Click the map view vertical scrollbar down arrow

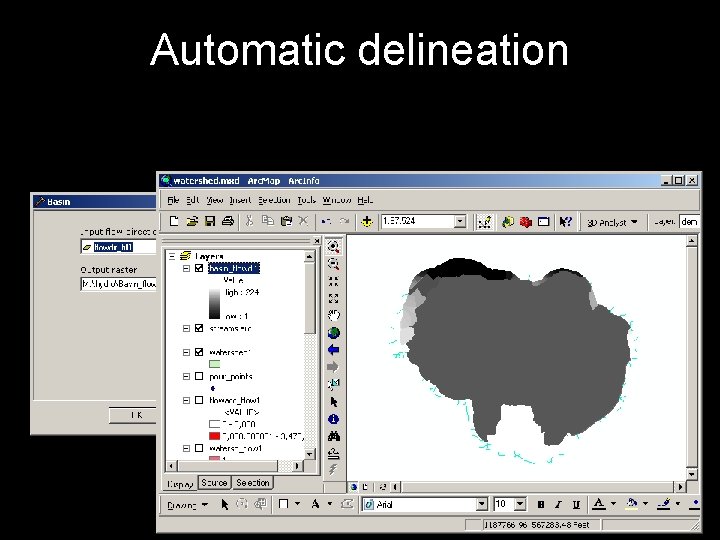(692, 473)
